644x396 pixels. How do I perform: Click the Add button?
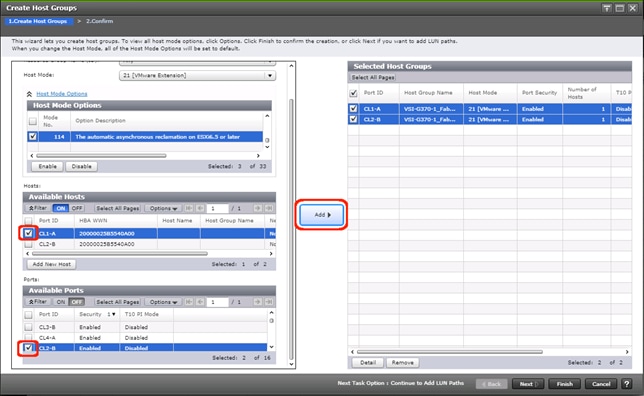(x=322, y=214)
